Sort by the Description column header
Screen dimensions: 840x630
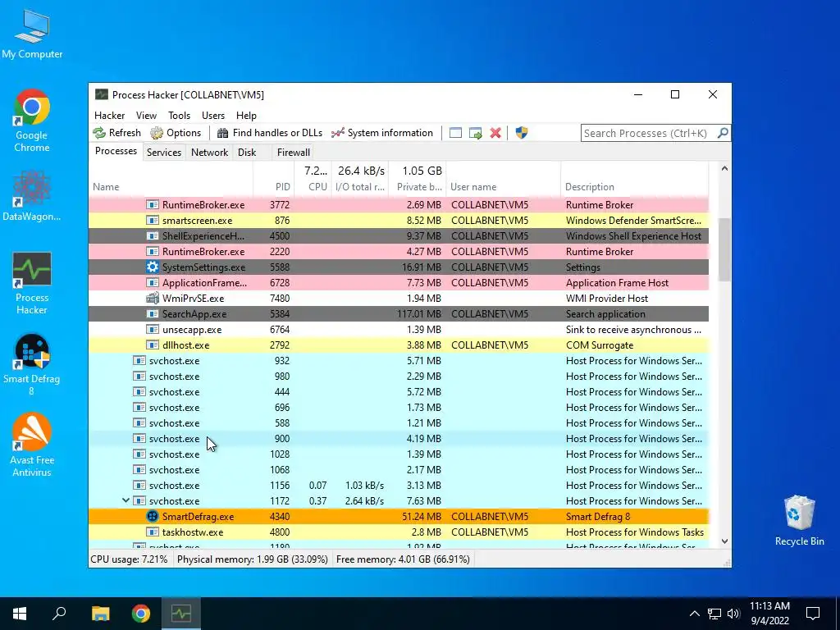(634, 187)
